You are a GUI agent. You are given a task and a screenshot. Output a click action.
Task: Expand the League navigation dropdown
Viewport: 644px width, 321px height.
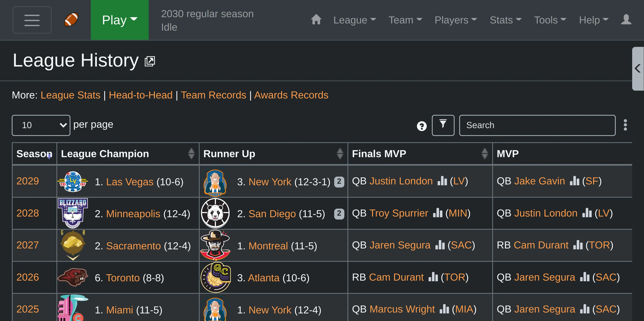[x=354, y=19]
